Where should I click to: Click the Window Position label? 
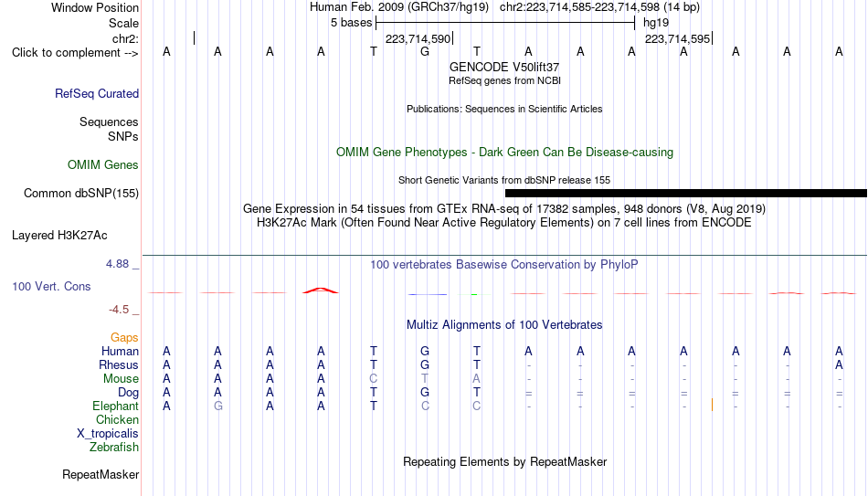(x=95, y=7)
